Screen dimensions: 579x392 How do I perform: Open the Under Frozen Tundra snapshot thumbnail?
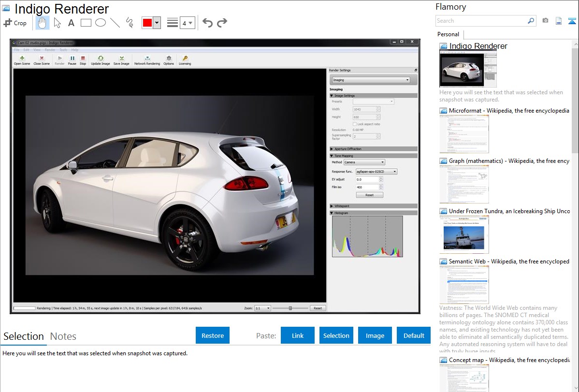click(464, 234)
